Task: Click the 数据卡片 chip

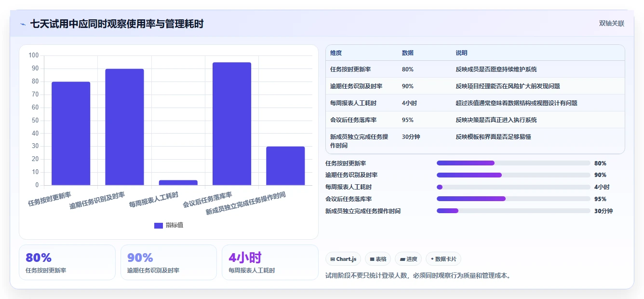Action: (443, 259)
